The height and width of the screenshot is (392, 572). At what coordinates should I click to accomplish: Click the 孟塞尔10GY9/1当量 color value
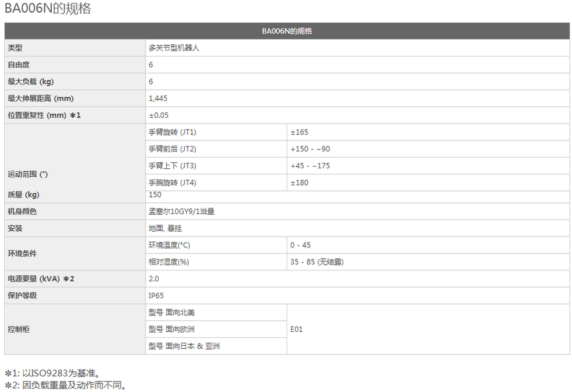point(181,211)
